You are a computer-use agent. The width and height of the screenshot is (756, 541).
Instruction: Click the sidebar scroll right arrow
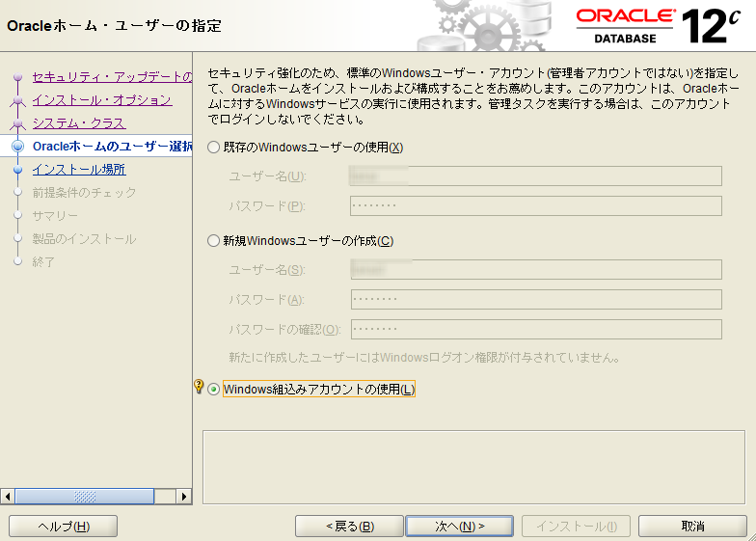(x=183, y=496)
